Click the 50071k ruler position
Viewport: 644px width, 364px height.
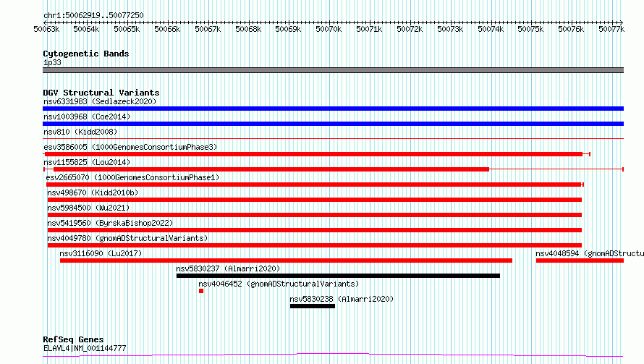point(369,29)
